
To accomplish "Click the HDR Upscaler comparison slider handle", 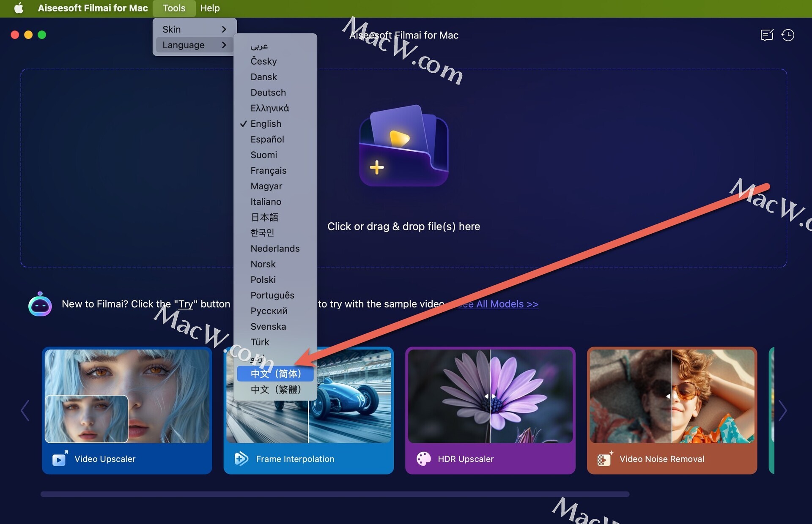I will (490, 396).
